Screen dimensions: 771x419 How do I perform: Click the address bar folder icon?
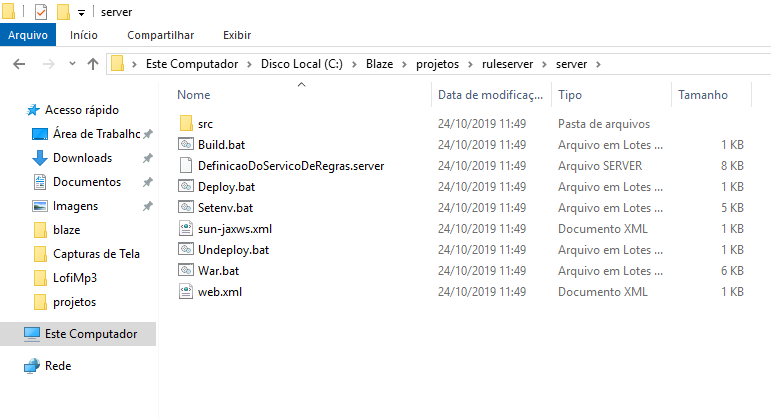(117, 63)
